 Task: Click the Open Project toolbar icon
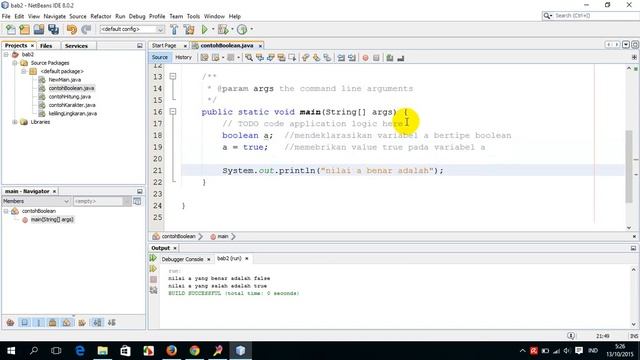39,29
